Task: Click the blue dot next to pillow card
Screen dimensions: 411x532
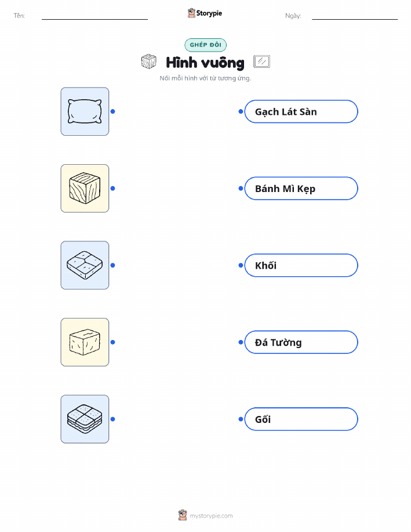Action: 113,111
